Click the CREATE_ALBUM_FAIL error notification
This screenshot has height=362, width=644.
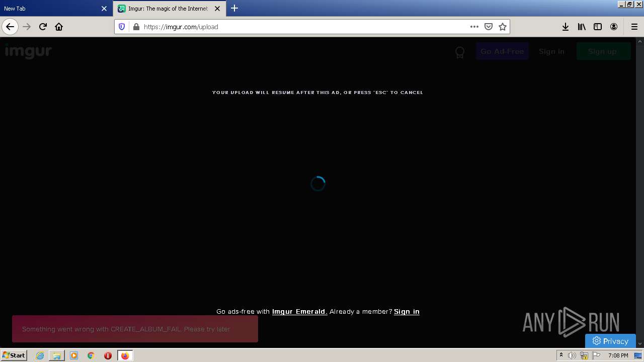click(135, 329)
